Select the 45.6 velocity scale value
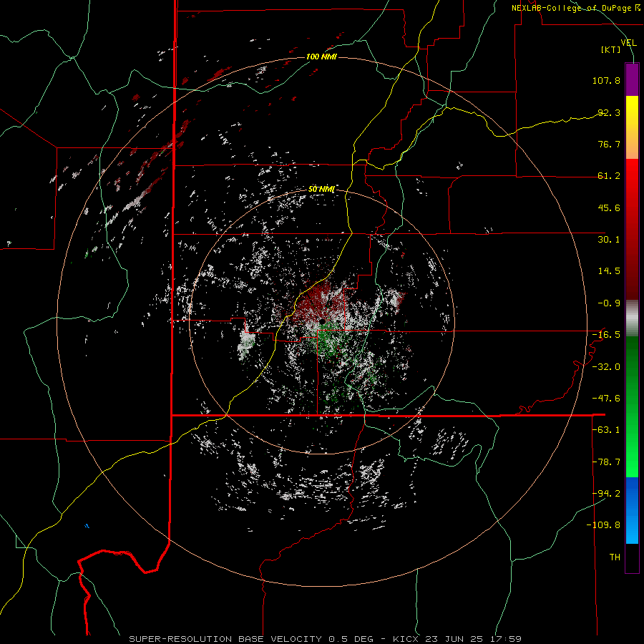This screenshot has height=644, width=644. click(609, 208)
